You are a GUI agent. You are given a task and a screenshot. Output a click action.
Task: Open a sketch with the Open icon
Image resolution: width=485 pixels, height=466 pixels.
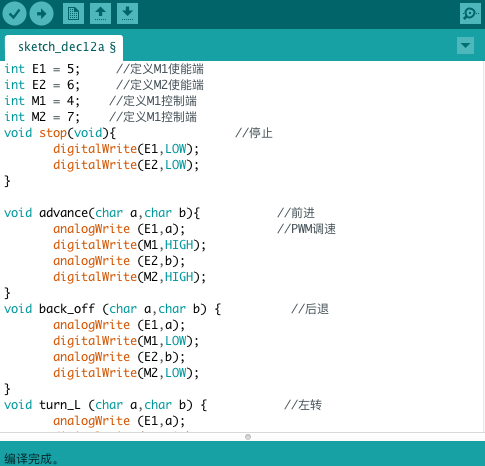(100, 14)
